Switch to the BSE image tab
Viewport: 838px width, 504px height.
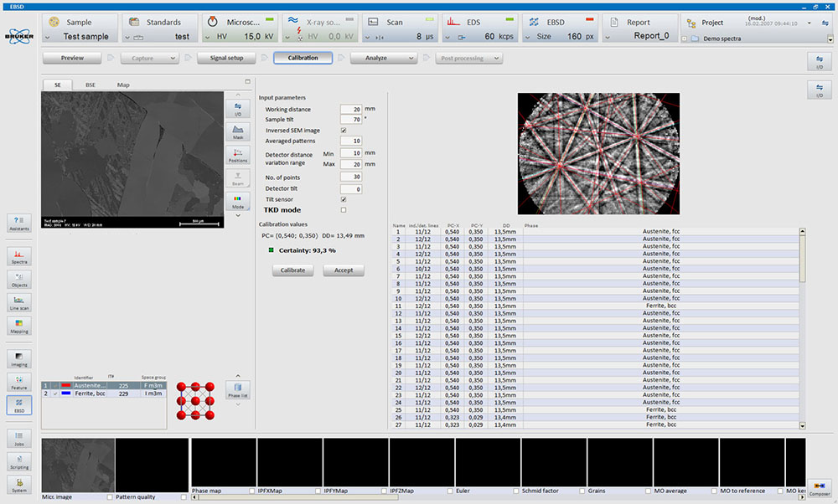point(90,85)
